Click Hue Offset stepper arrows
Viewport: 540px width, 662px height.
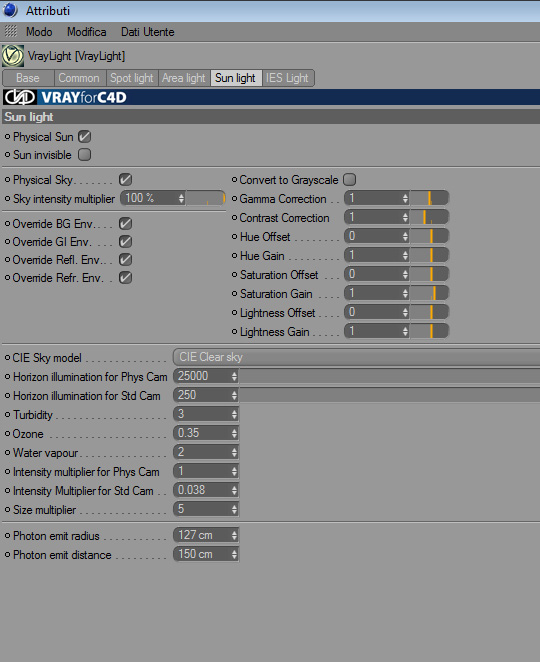tap(405, 236)
